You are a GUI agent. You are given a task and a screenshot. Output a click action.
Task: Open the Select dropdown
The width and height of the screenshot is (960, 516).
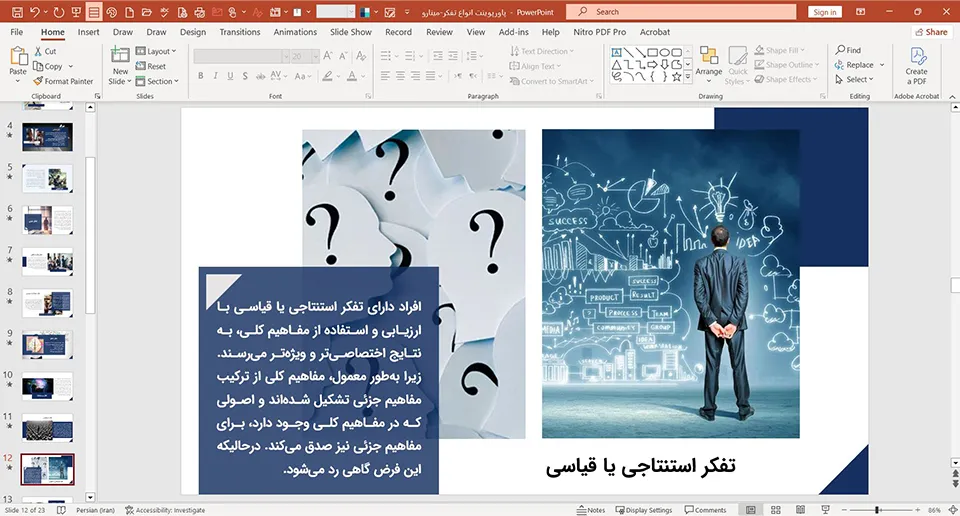coord(854,80)
